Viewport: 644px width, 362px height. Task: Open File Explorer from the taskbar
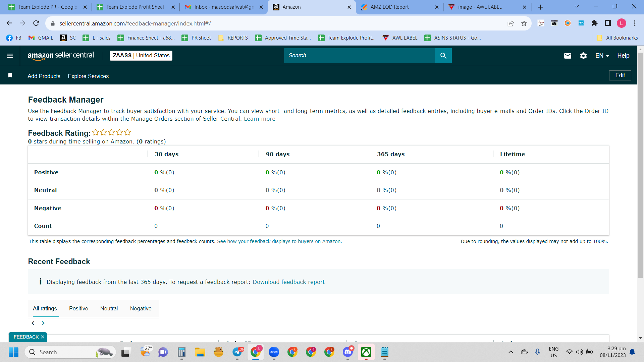[200, 352]
